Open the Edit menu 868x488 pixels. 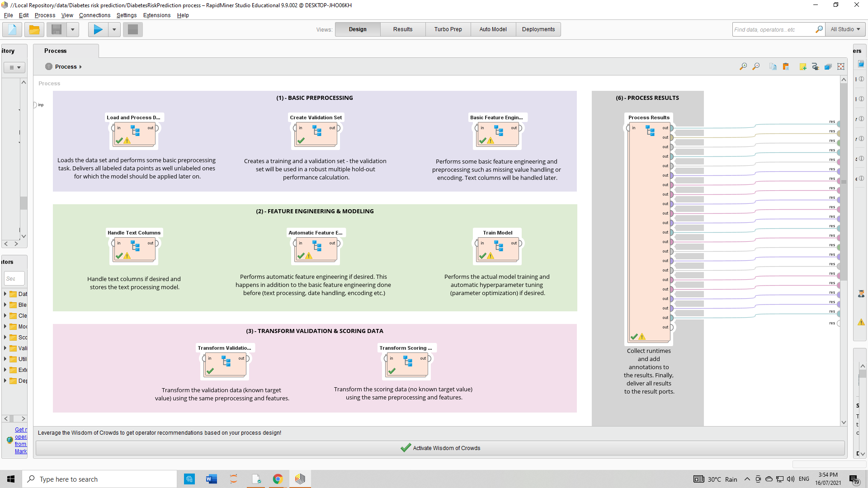pyautogui.click(x=24, y=15)
